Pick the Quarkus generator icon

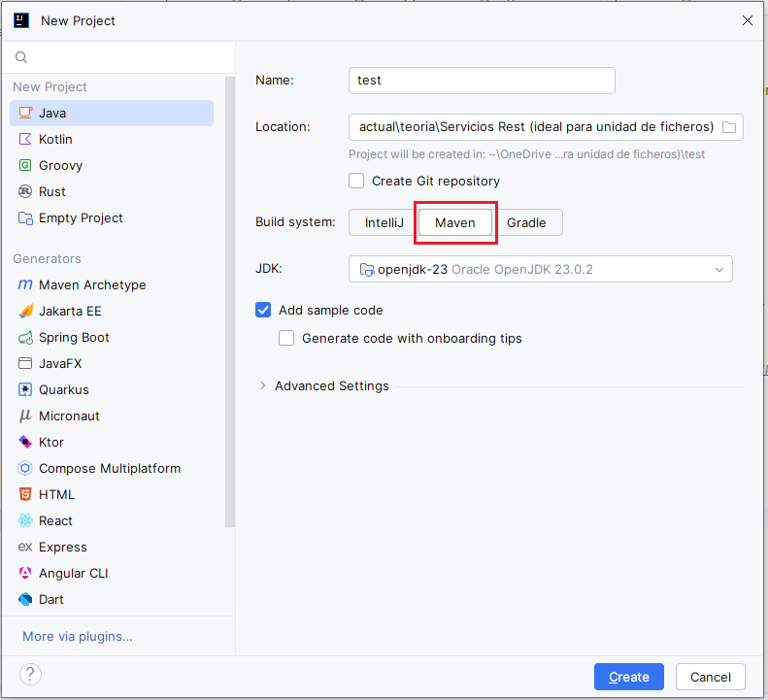click(25, 390)
